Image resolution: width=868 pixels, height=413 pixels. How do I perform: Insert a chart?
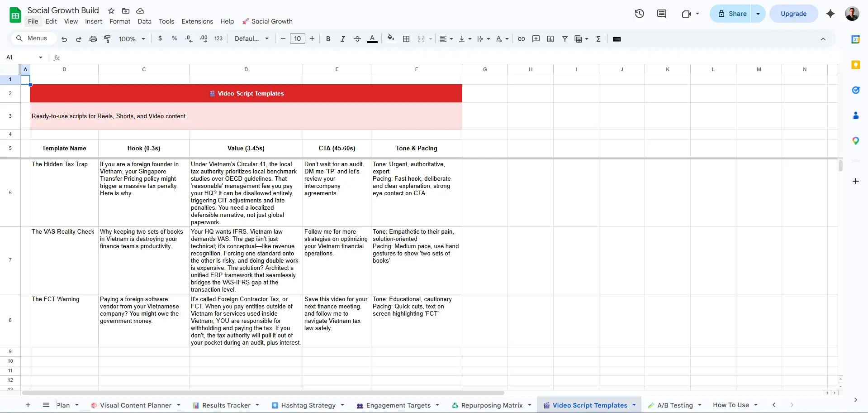550,39
